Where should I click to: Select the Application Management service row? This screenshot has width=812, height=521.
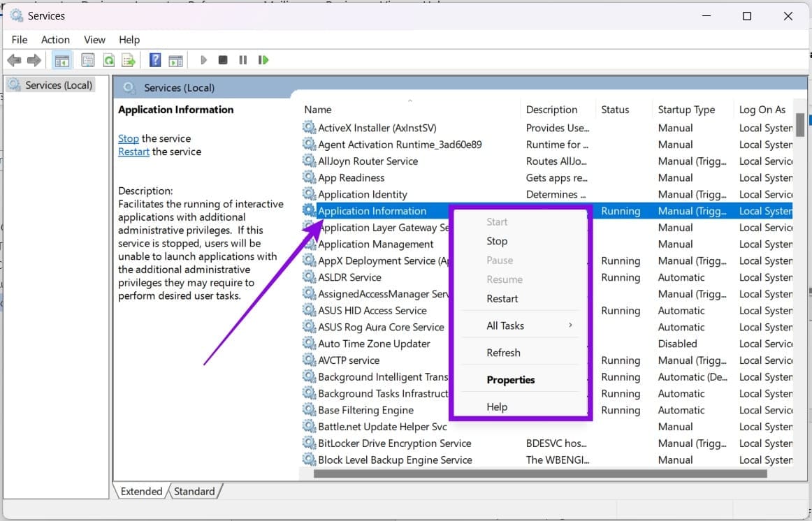[x=546, y=244]
